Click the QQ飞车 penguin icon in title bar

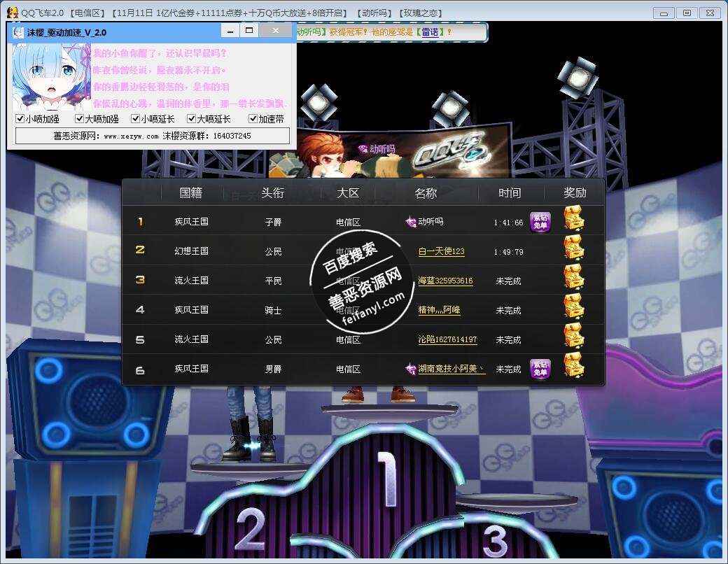coord(13,13)
